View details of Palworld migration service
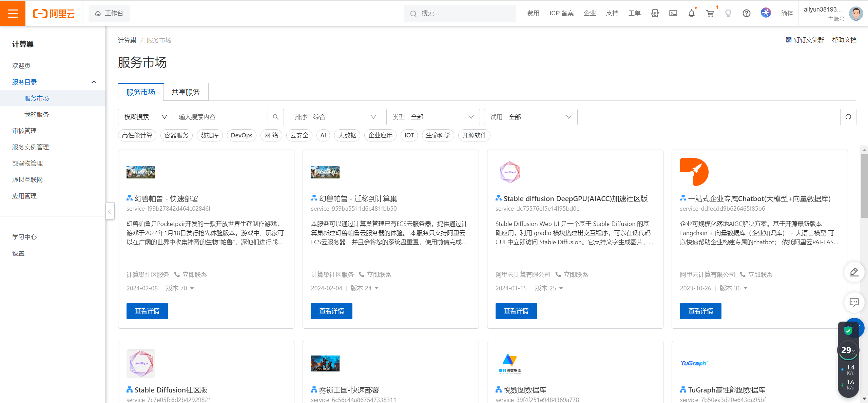This screenshot has height=403, width=868. [x=332, y=311]
